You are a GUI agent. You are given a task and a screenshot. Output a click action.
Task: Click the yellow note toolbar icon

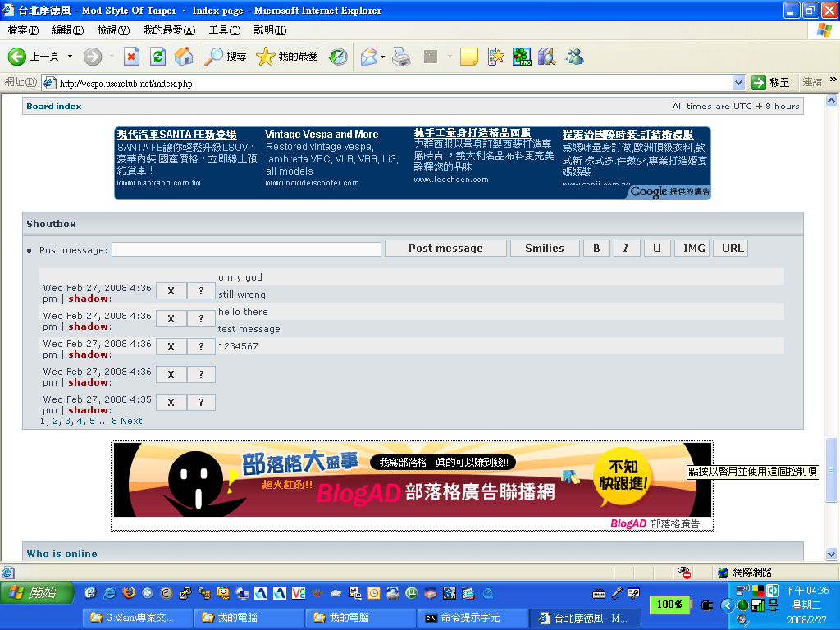[468, 57]
